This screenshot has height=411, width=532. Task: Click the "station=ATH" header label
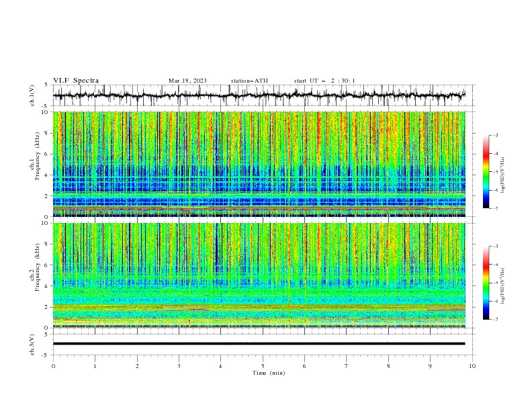249,81
